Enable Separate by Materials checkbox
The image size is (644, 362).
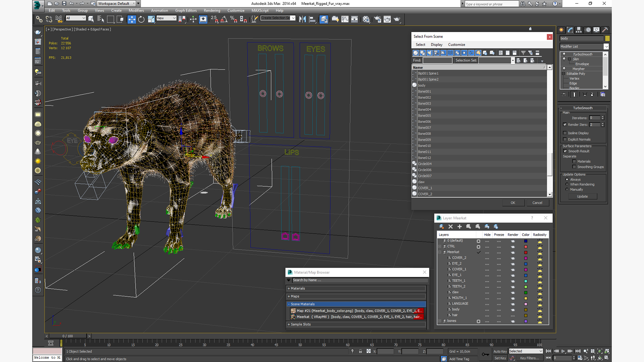coord(574,161)
